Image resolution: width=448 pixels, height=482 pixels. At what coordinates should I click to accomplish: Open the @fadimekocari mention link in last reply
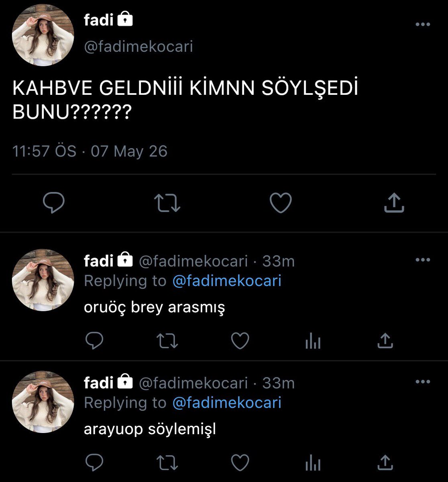227,402
